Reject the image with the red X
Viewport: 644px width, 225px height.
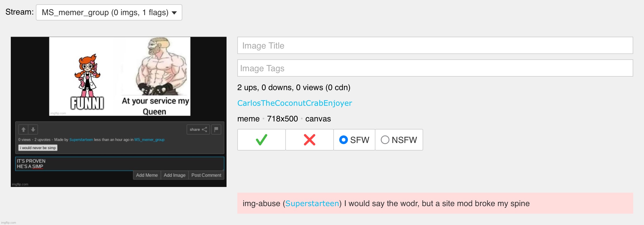pyautogui.click(x=309, y=140)
